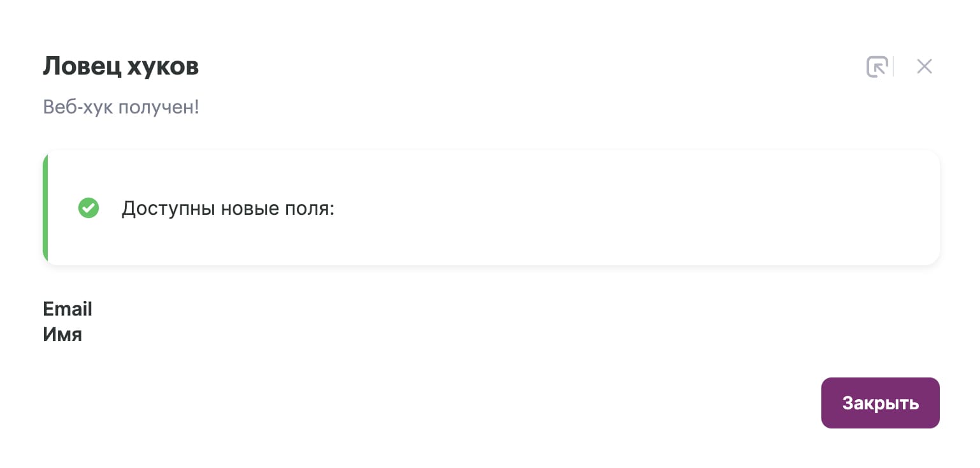The height and width of the screenshot is (468, 980).
Task: Click the word 'Доступны' in the notification
Action: (168, 209)
